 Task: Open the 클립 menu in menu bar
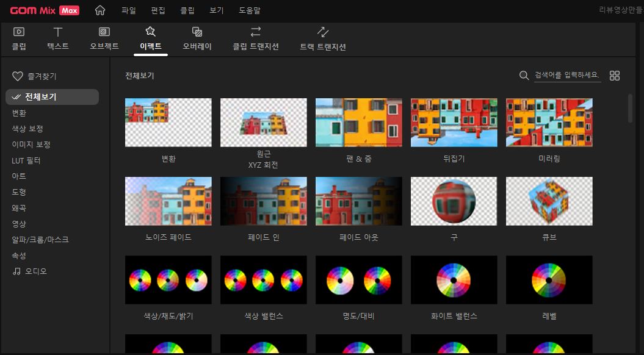[x=187, y=10]
